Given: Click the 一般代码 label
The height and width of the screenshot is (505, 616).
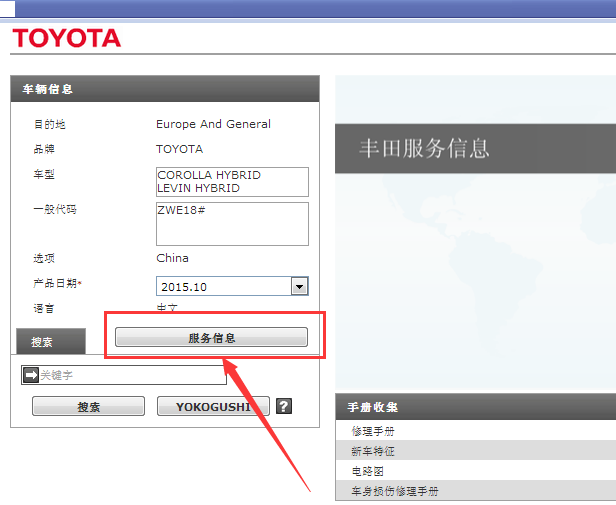Looking at the screenshot, I should [55, 209].
